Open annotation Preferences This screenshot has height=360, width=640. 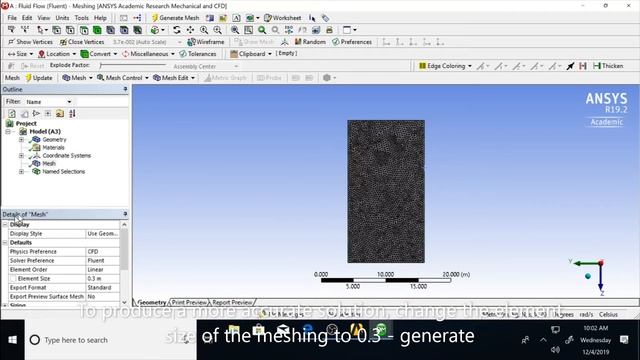tap(352, 42)
